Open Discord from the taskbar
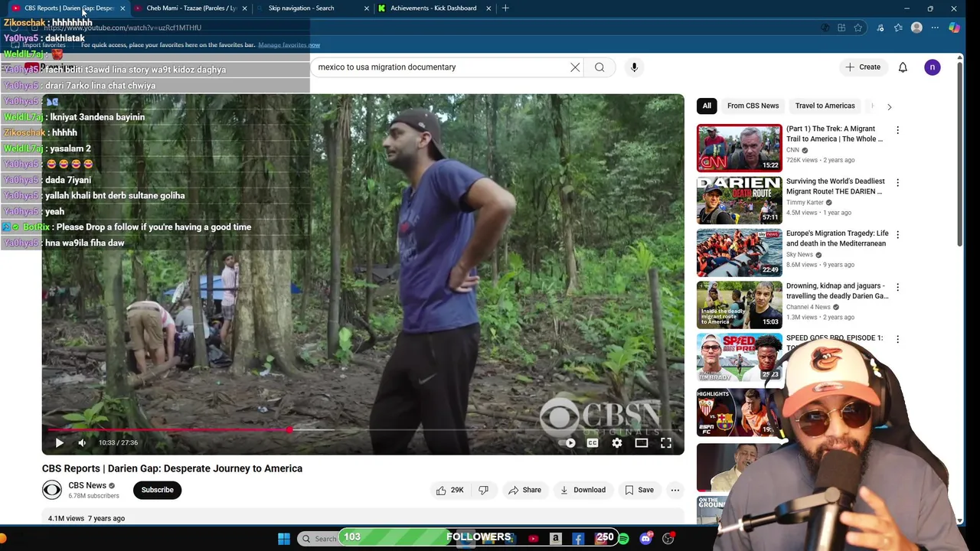Image resolution: width=980 pixels, height=551 pixels. 645,539
